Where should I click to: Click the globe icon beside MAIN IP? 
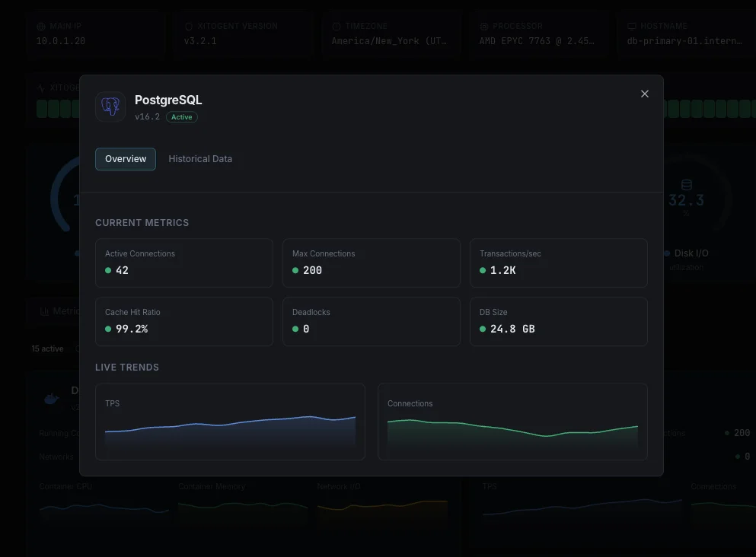[x=41, y=27]
